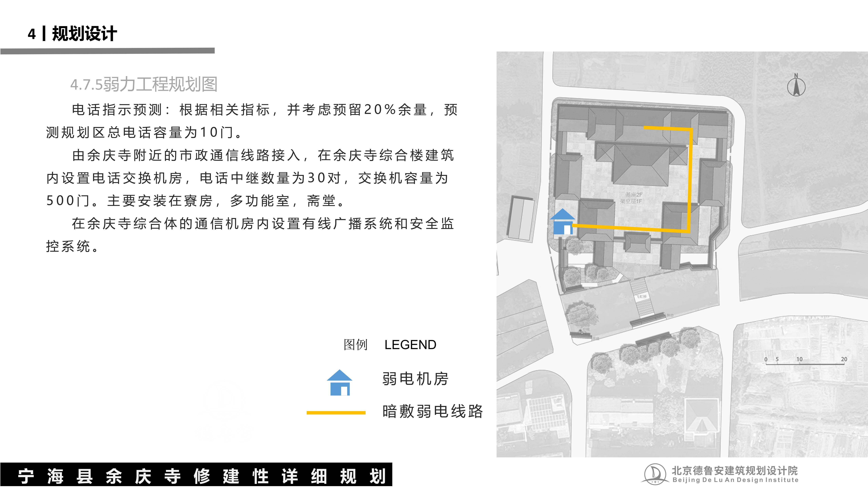Click the '弱电机房' legend label

[415, 379]
